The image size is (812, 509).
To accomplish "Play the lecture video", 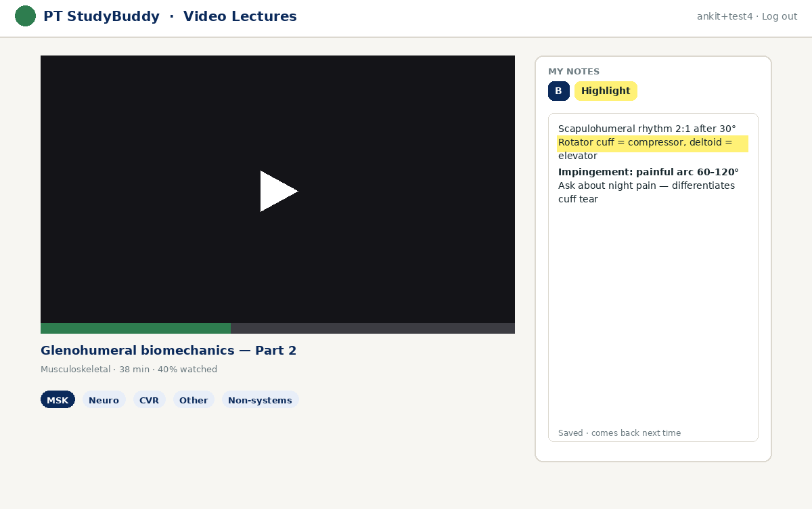I will coord(279,191).
